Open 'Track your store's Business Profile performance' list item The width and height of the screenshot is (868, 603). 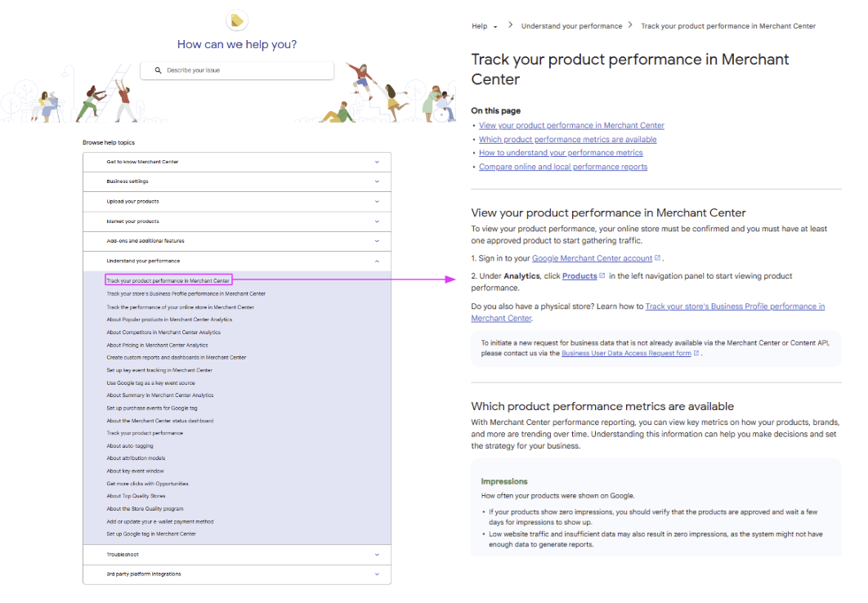coord(186,294)
